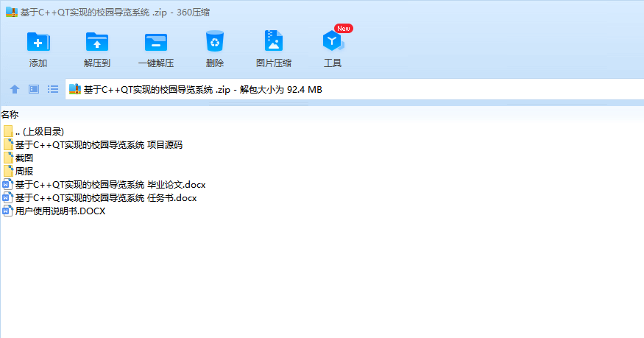
Task: Select the 毕业论文.docx file
Action: tap(105, 184)
